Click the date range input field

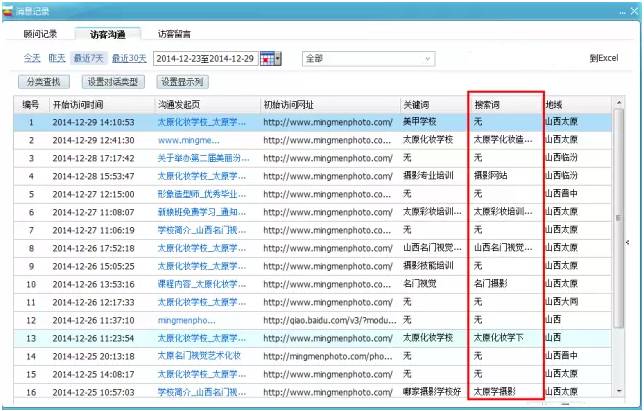click(205, 59)
